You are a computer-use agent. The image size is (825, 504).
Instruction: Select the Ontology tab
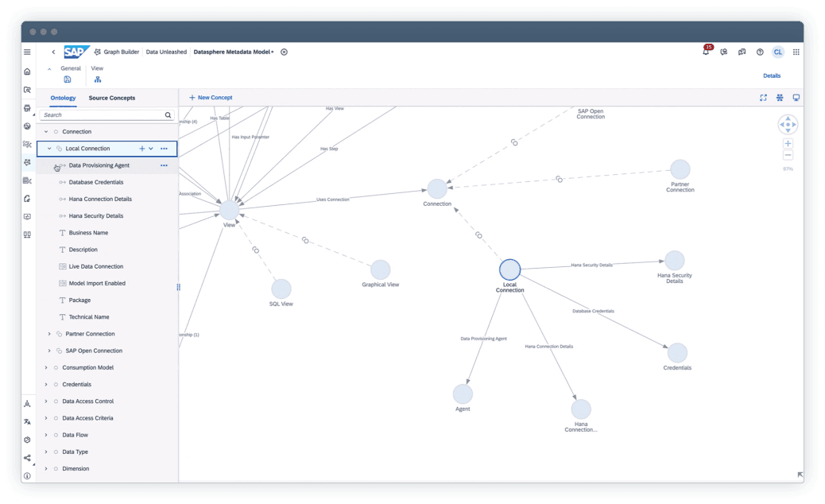click(63, 98)
